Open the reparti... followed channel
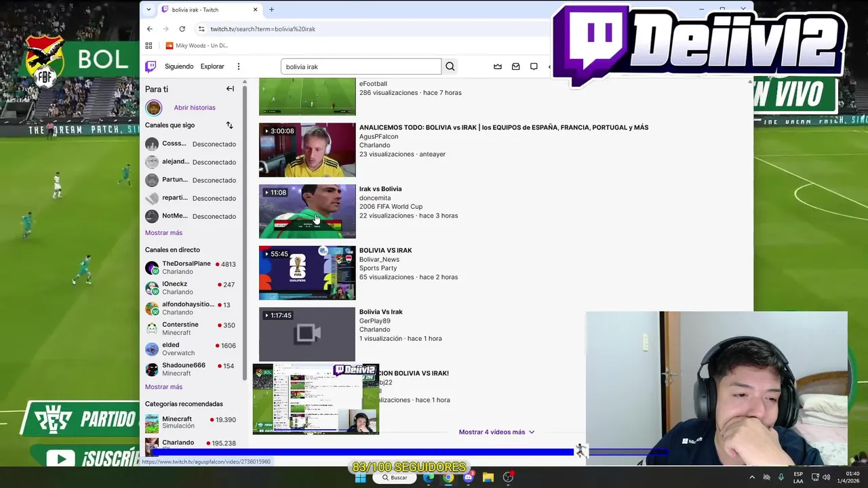This screenshot has width=868, height=488. (190, 198)
